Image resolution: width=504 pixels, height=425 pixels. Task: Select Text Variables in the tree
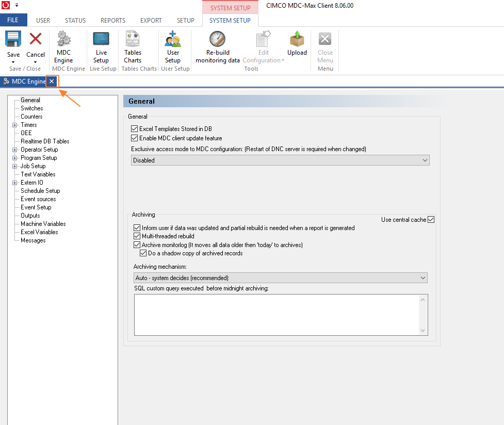(x=38, y=174)
